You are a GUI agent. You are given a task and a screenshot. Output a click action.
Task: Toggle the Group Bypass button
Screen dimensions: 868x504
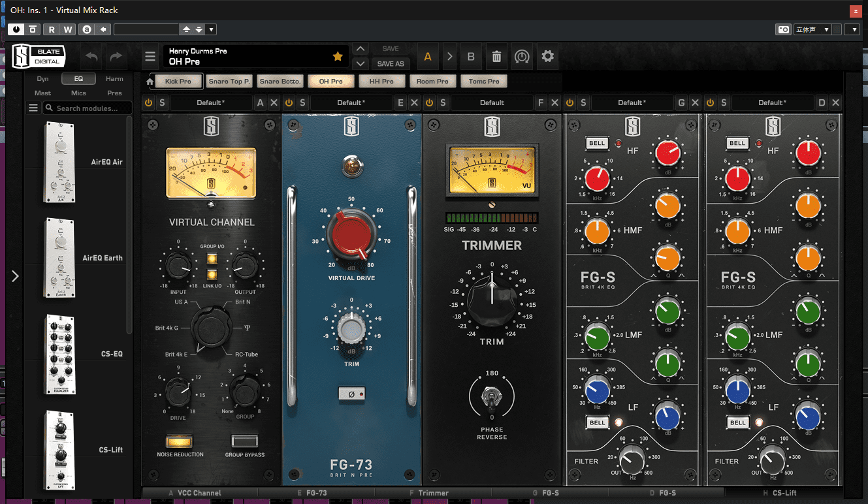tap(245, 441)
